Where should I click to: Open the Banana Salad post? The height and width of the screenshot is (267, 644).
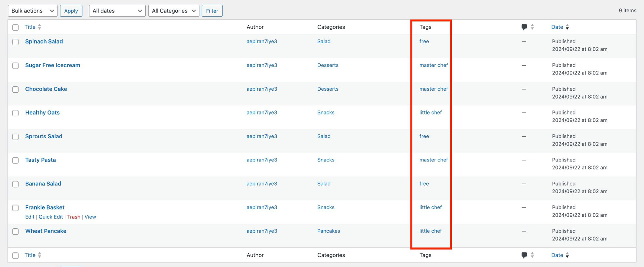(43, 184)
